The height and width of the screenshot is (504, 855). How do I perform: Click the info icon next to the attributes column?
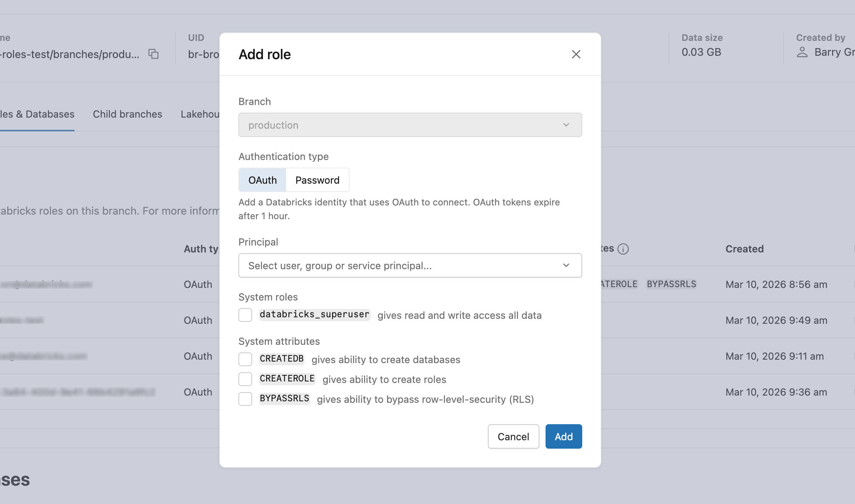[624, 249]
